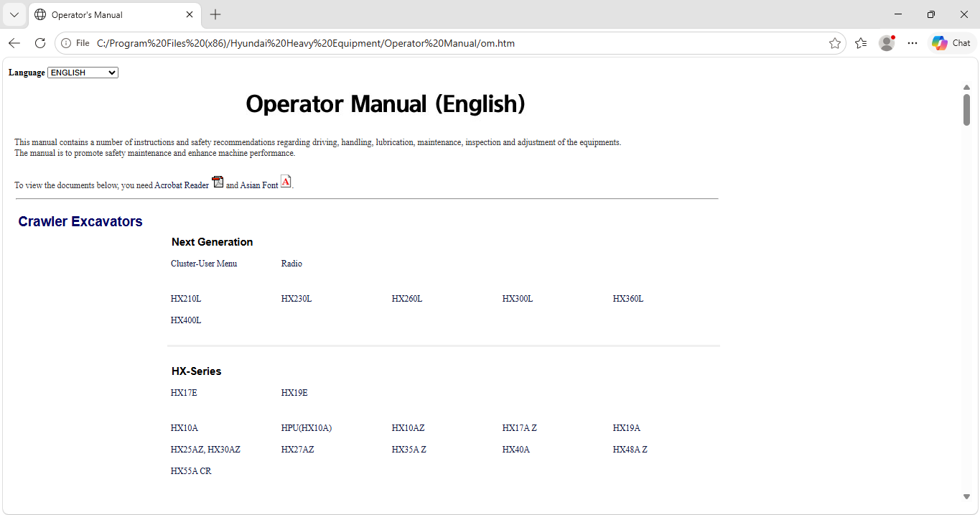Click the scrollbar down arrow

[x=966, y=496]
